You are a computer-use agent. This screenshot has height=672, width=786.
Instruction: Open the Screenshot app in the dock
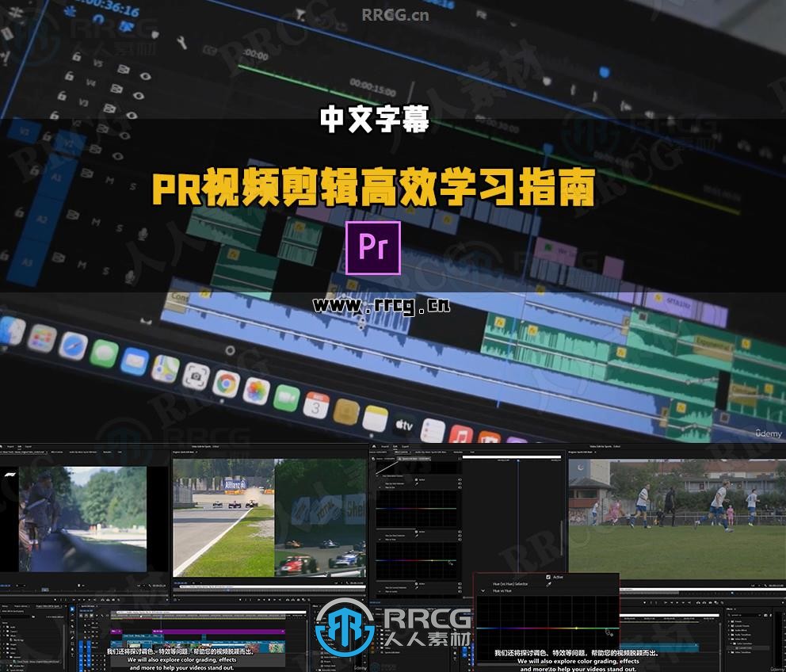[x=196, y=376]
